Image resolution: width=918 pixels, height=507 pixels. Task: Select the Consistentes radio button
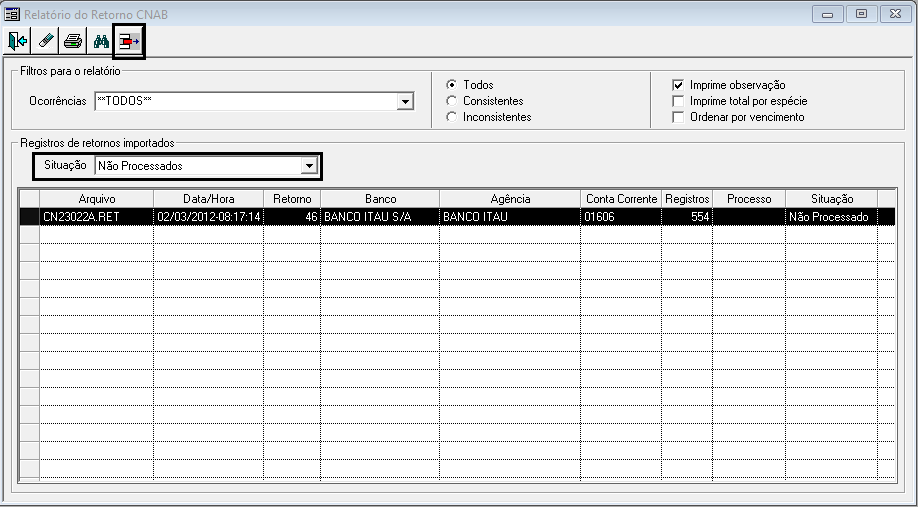(451, 101)
